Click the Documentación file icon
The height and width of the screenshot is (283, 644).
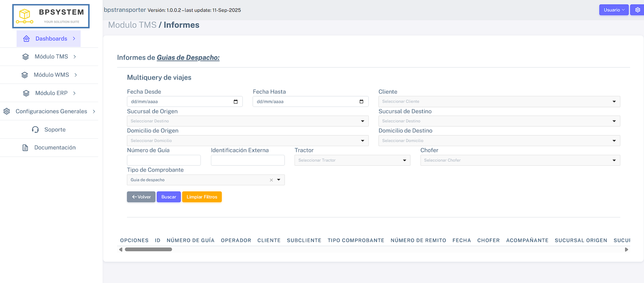(x=25, y=148)
